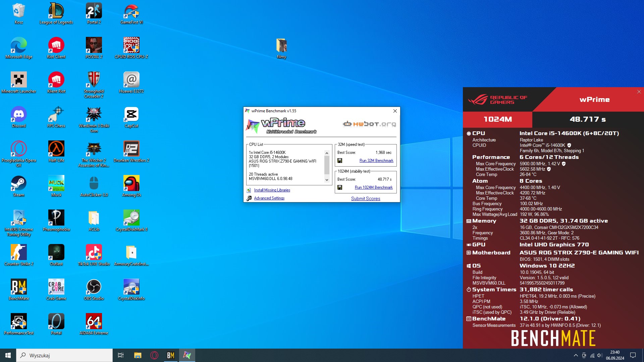Open the network icon in system tray
Viewport: 644px width, 362px height.
(592, 355)
